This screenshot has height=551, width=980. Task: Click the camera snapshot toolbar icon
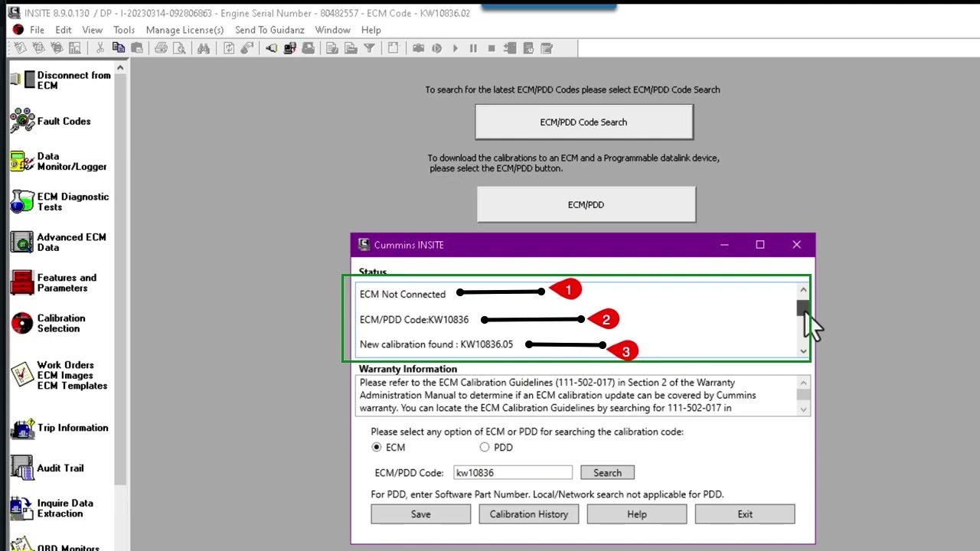pos(418,48)
